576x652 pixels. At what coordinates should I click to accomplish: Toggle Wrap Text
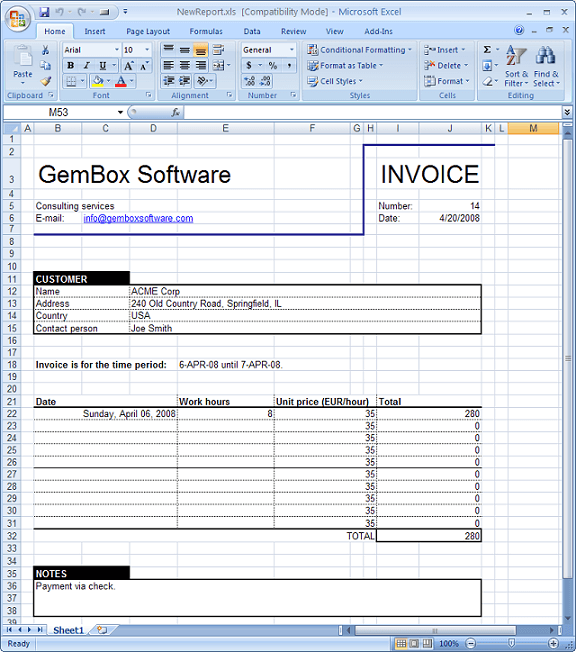(218, 50)
